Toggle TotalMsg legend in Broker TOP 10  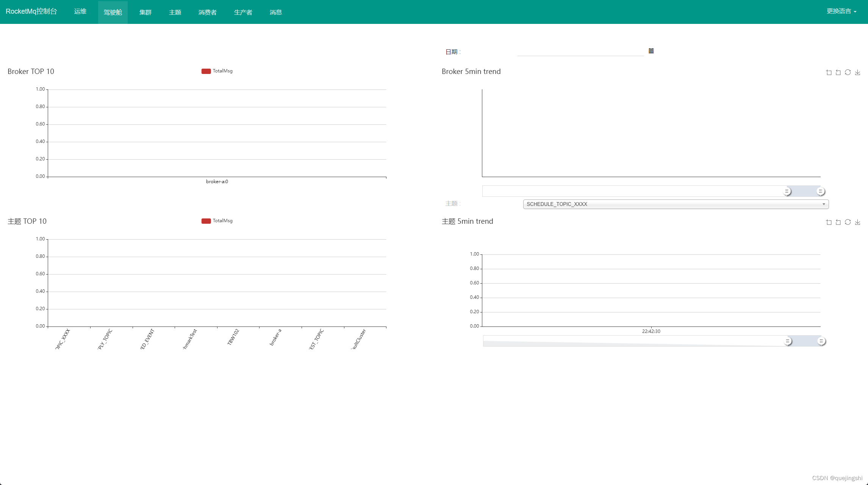click(217, 71)
